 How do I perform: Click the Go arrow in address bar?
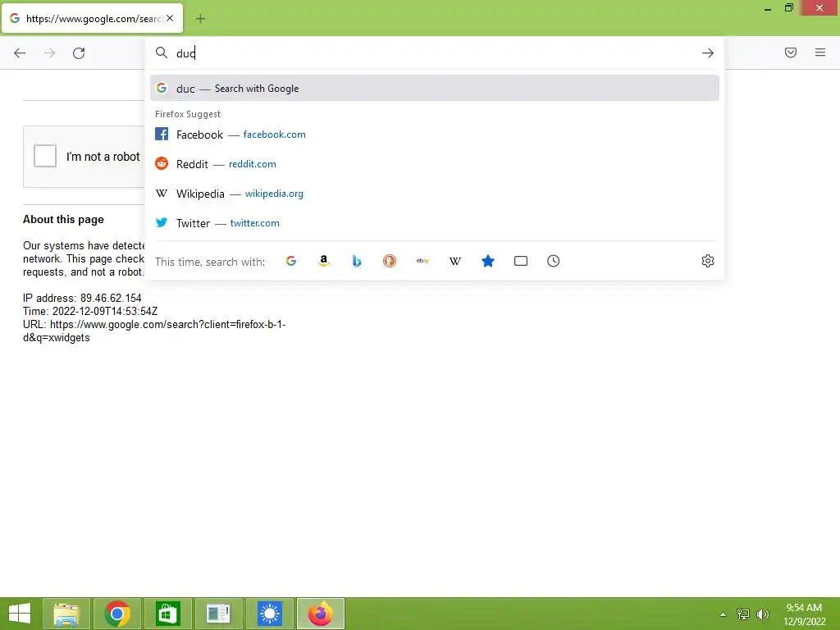(708, 53)
